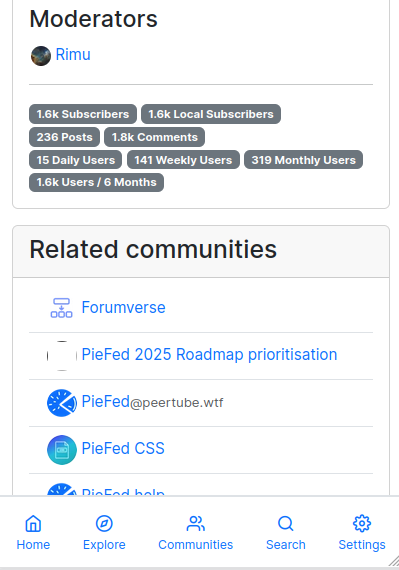399x570 pixels.
Task: Open Rimu's moderator avatar
Action: 41,56
